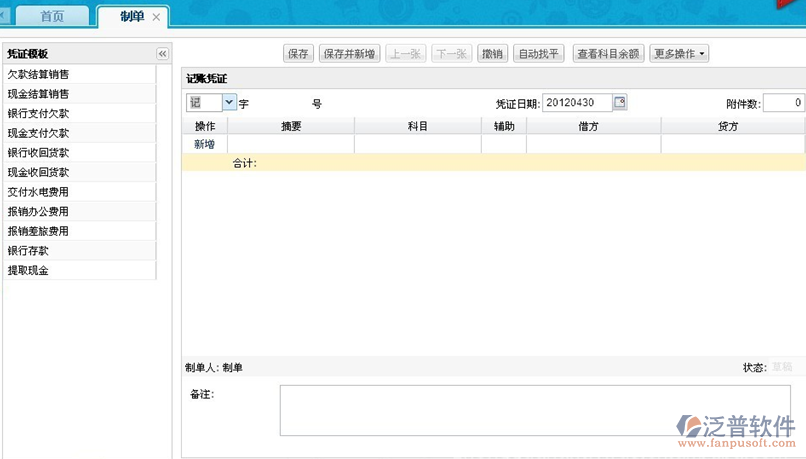Close the 制单 tab
The width and height of the screenshot is (806, 459).
(157, 17)
